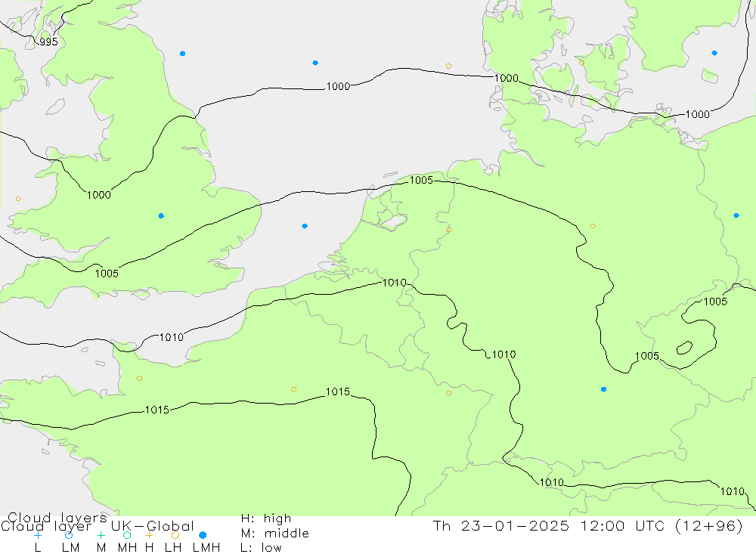Viewport: 756px width, 554px height.
Task: Click the 'M: middle' legend entry
Action: tap(275, 534)
